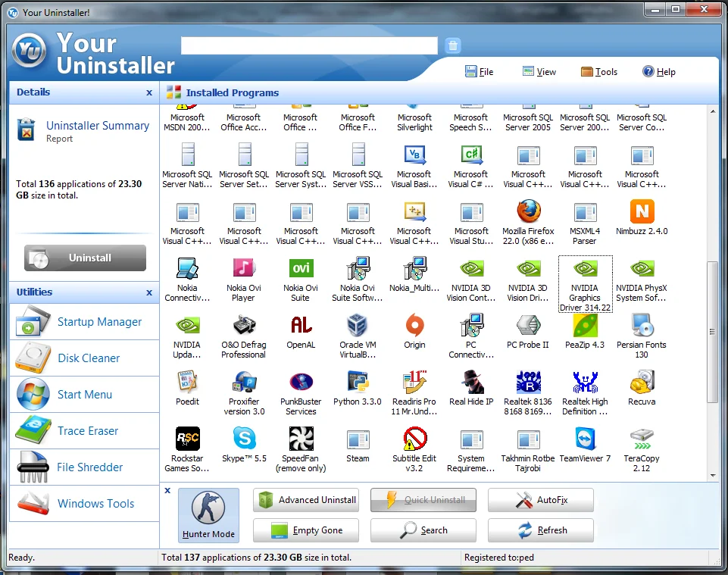The image size is (728, 575).
Task: Open the Startup Manager utility
Action: tap(84, 321)
